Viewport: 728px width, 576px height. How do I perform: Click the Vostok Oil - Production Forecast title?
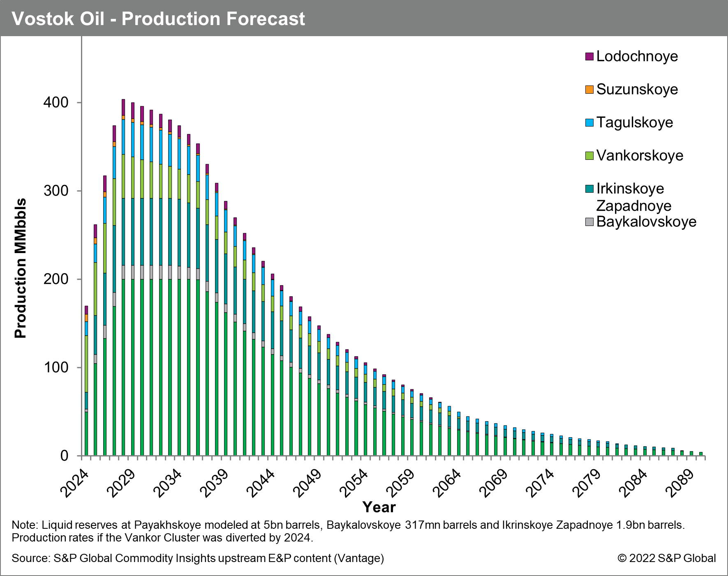pos(158,19)
